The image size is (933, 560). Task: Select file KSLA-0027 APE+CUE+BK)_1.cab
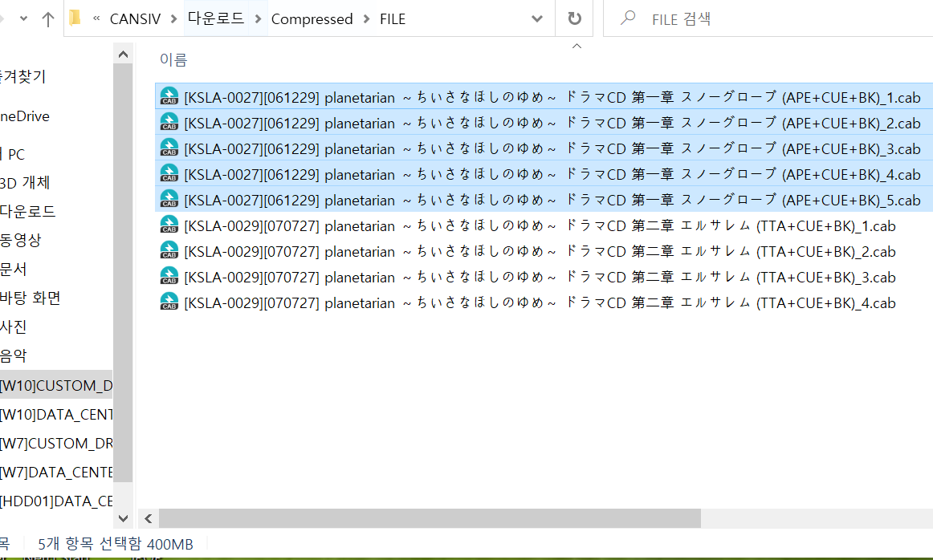pyautogui.click(x=544, y=96)
